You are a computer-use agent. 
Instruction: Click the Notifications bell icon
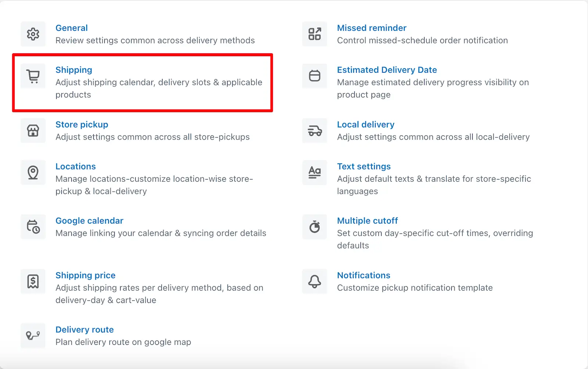tap(315, 282)
